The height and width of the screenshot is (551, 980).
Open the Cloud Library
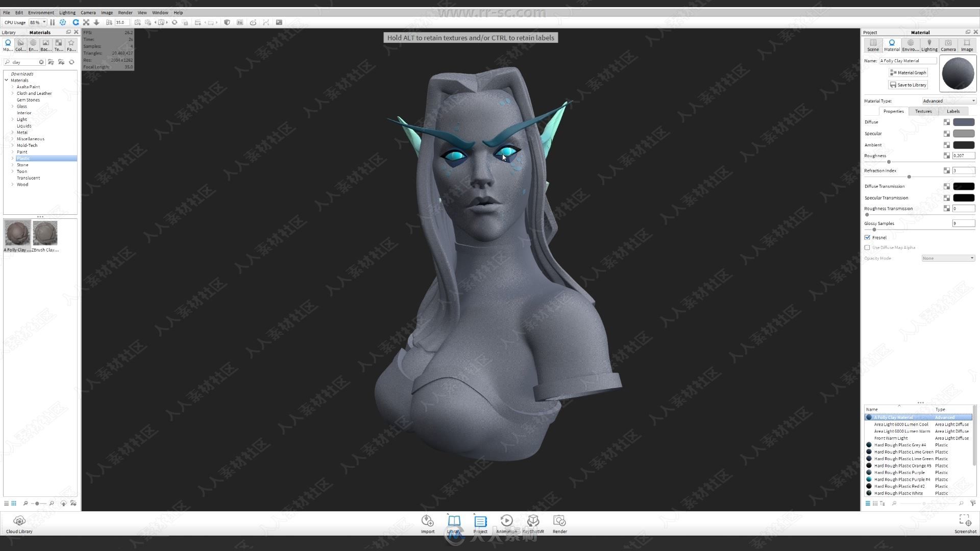(x=19, y=523)
